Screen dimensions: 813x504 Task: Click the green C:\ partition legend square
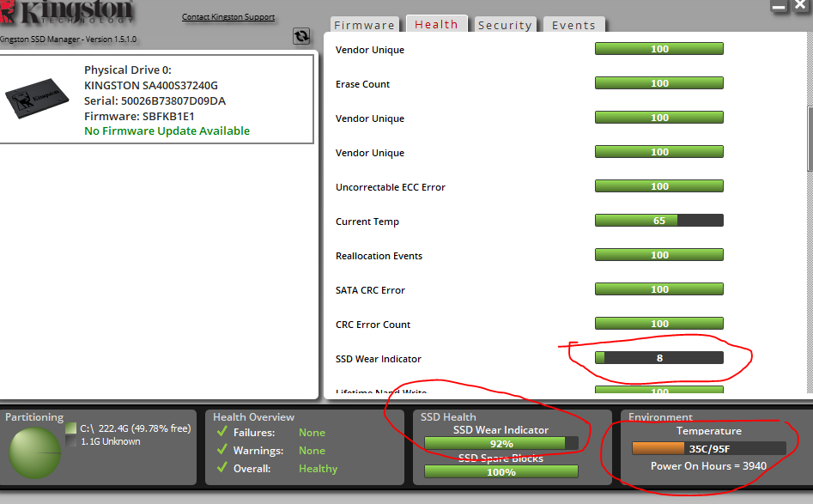click(71, 428)
